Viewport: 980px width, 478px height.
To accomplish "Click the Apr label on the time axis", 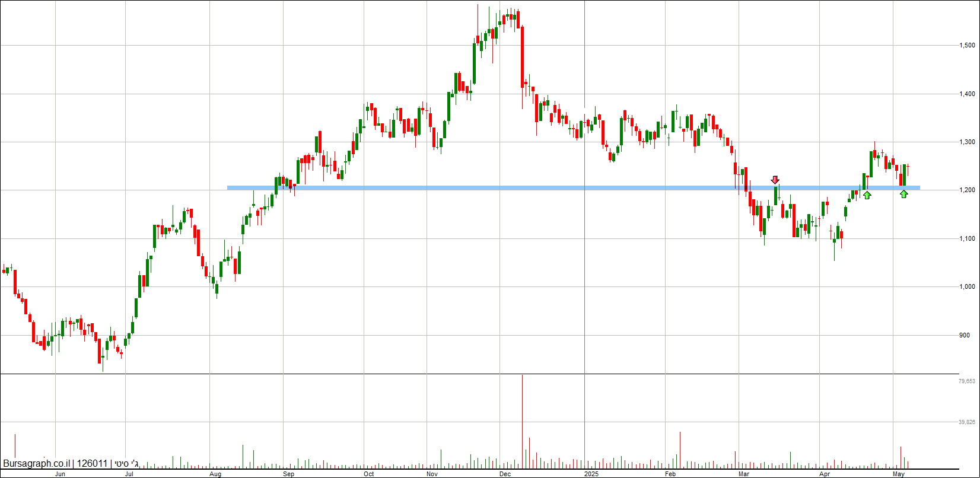I will click(825, 474).
